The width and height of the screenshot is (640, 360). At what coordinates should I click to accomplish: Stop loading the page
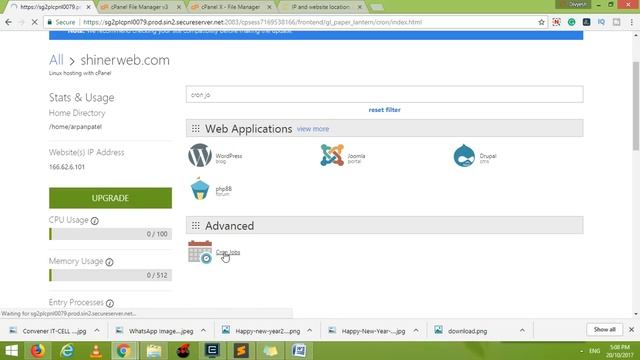tap(35, 22)
